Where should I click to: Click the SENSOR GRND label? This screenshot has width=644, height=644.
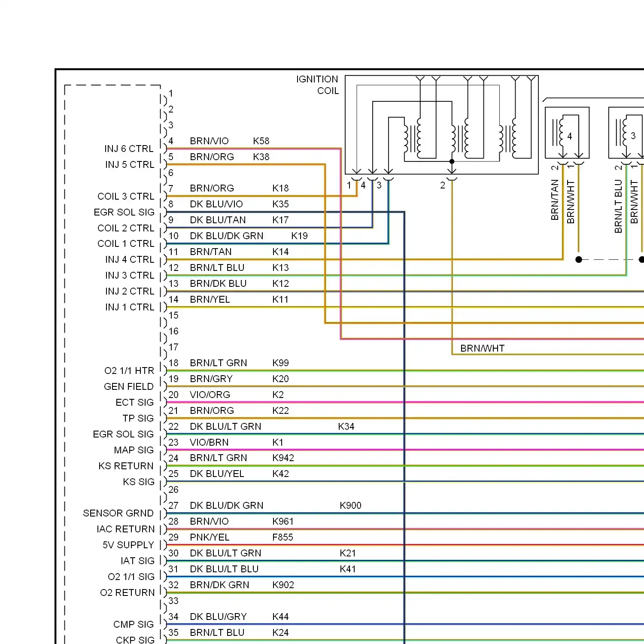point(118,513)
